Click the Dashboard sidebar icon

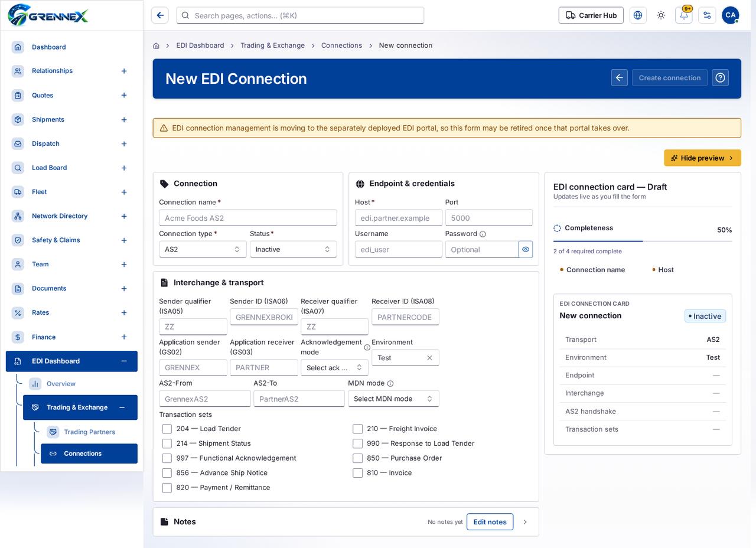point(18,47)
